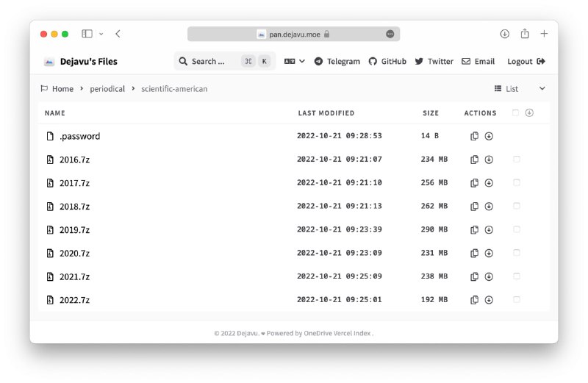The height and width of the screenshot is (383, 588).
Task: Toggle the Safari sidebar
Action: click(87, 34)
